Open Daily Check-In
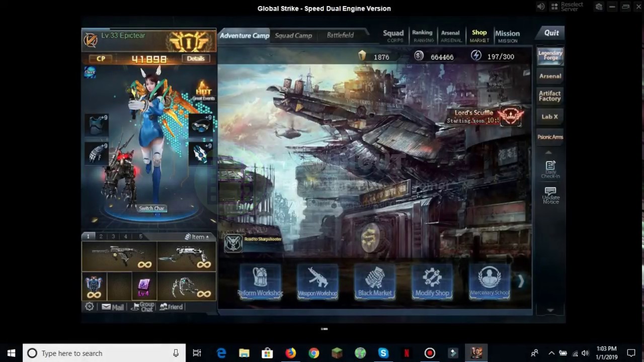 [x=550, y=169]
